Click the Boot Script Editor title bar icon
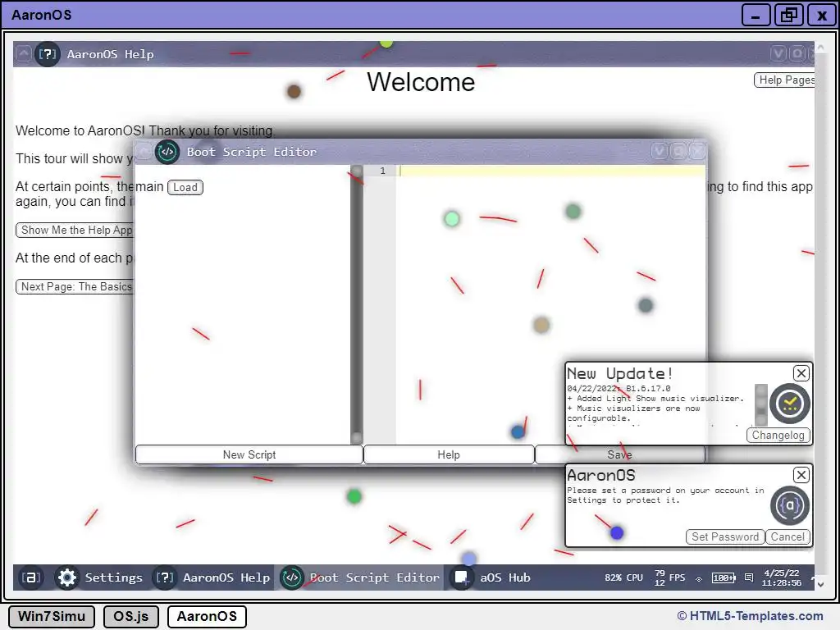This screenshot has height=630, width=840. coord(167,152)
